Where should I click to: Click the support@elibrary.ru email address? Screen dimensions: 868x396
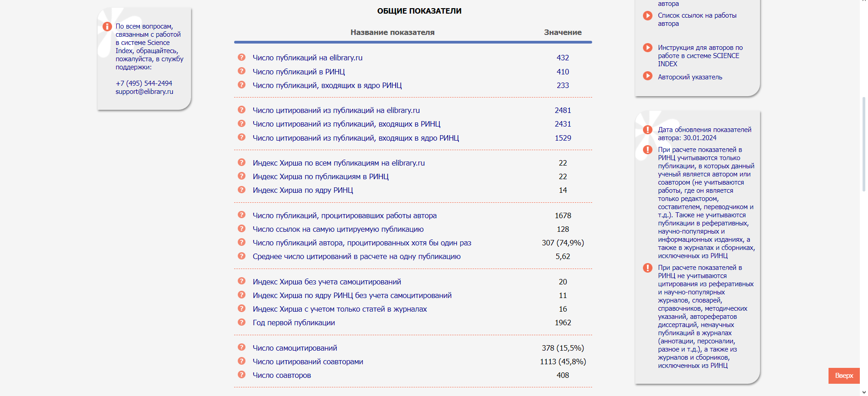pyautogui.click(x=144, y=92)
